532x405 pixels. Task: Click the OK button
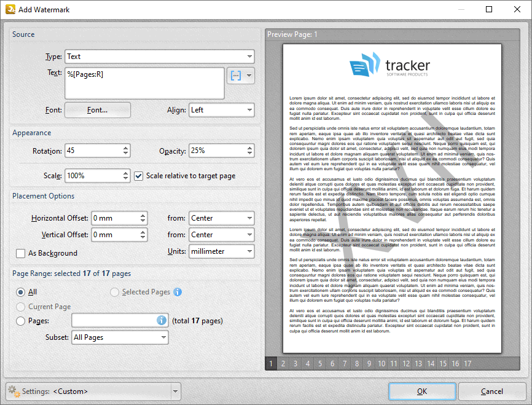point(422,391)
